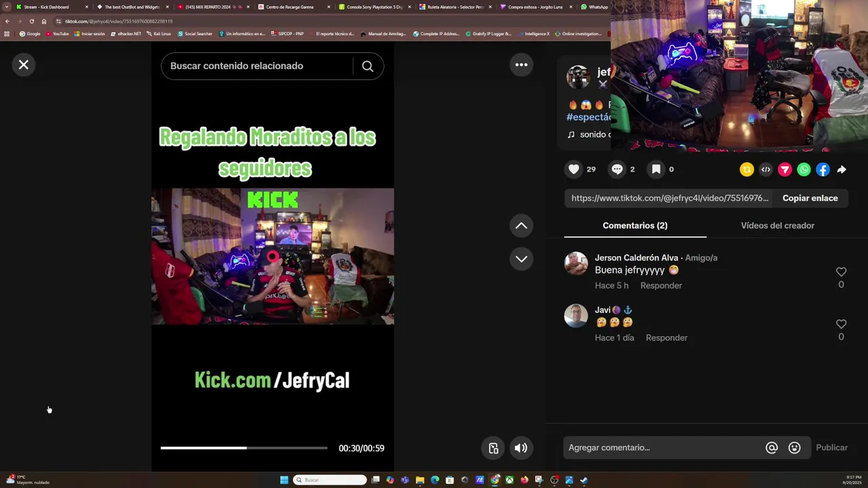Switch to Comentarios (2) tab
The image size is (868, 488).
click(x=635, y=226)
